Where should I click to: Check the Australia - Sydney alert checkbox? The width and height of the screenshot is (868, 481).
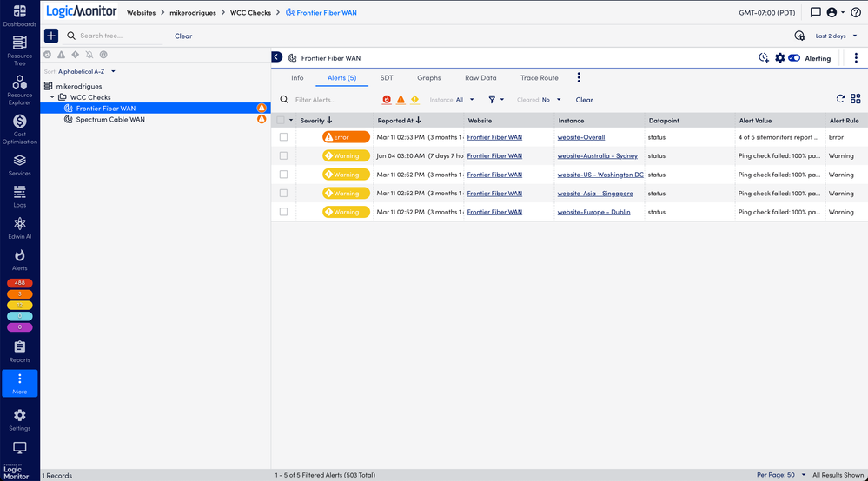283,156
